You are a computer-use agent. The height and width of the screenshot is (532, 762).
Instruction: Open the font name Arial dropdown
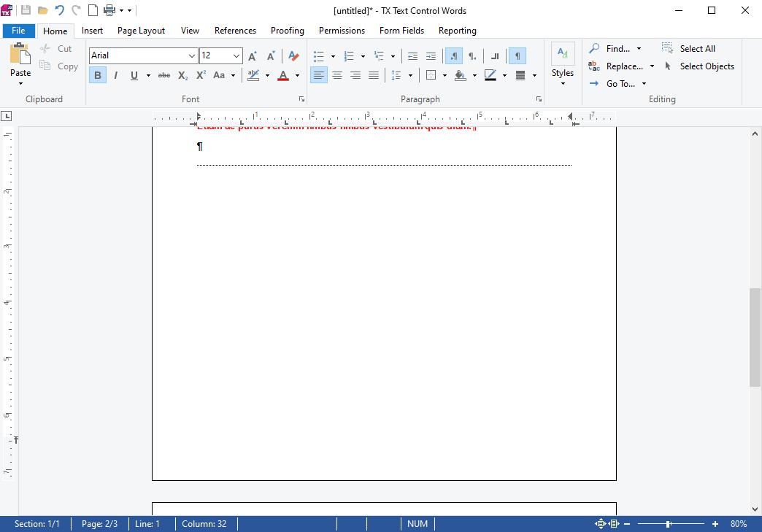pos(191,56)
